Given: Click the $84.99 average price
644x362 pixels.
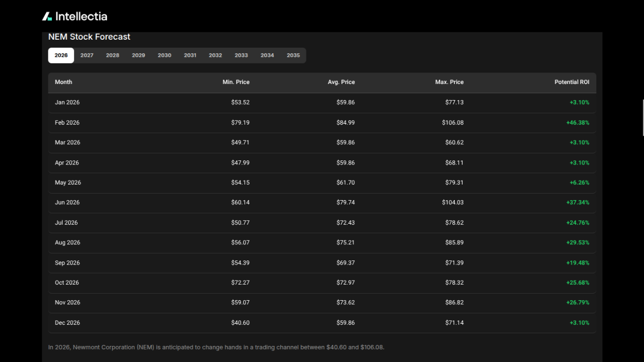Looking at the screenshot, I should [346, 123].
